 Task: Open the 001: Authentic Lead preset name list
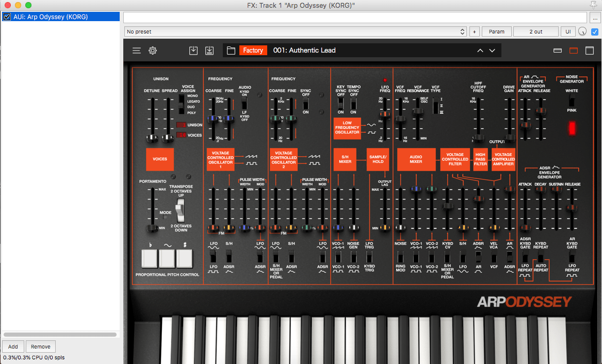point(304,50)
